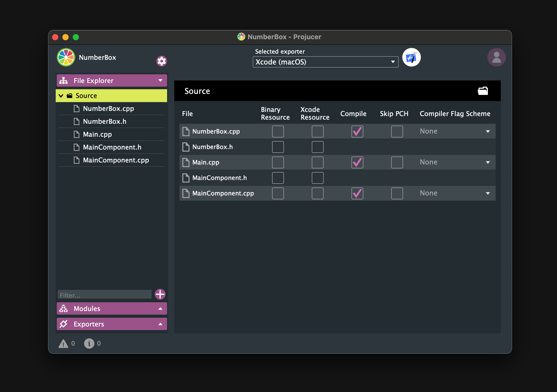Open project settings gear icon

tap(162, 60)
